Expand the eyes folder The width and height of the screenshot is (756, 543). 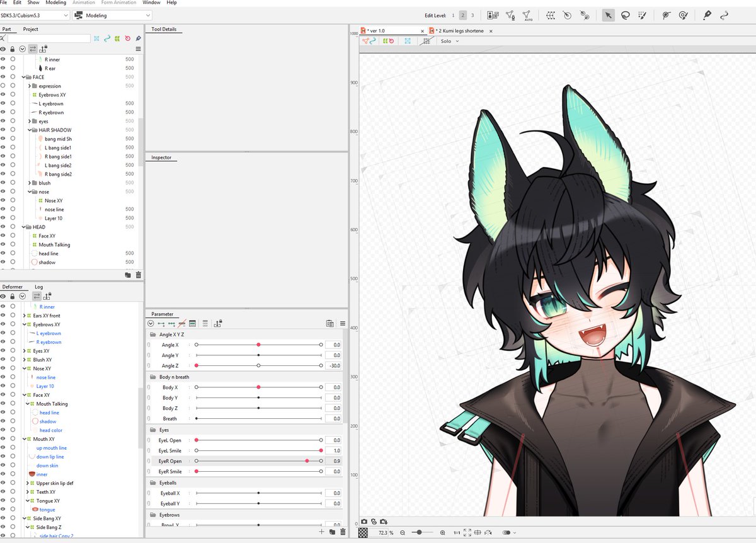30,121
